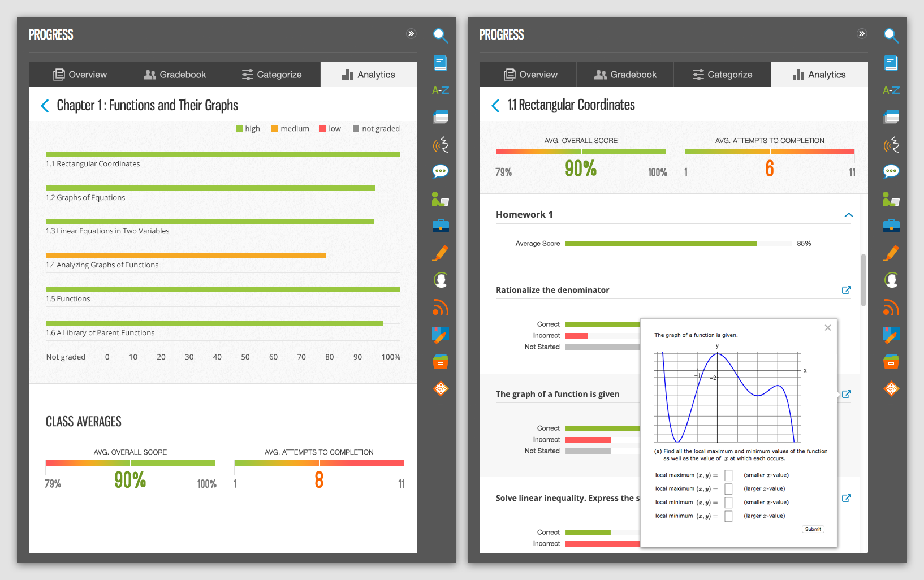Click the 1.4 Analyzing Graphs orange bar
The height and width of the screenshot is (580, 924).
pyautogui.click(x=185, y=256)
